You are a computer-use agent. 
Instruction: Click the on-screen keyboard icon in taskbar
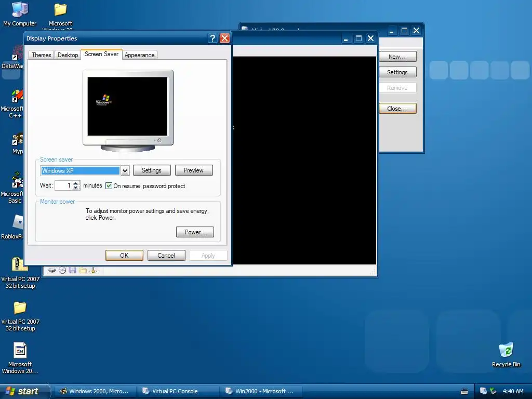tap(464, 392)
